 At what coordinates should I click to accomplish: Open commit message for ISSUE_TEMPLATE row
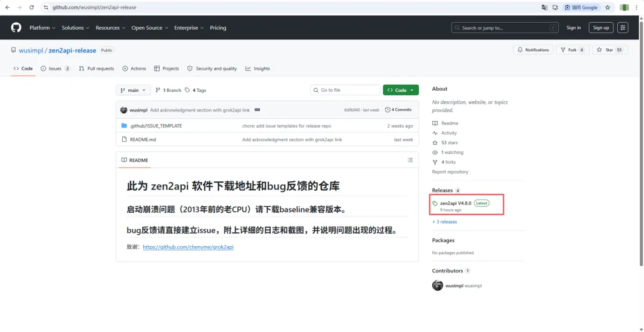click(287, 126)
